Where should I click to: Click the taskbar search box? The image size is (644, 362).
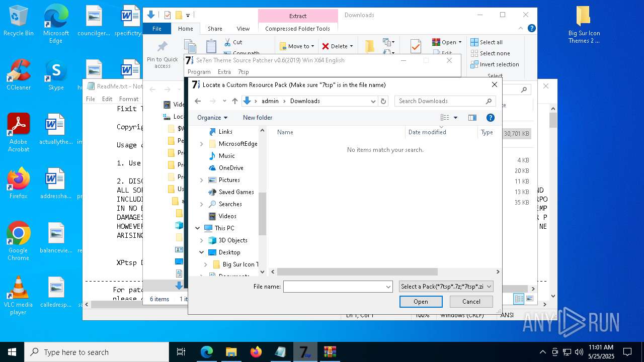tap(97, 352)
